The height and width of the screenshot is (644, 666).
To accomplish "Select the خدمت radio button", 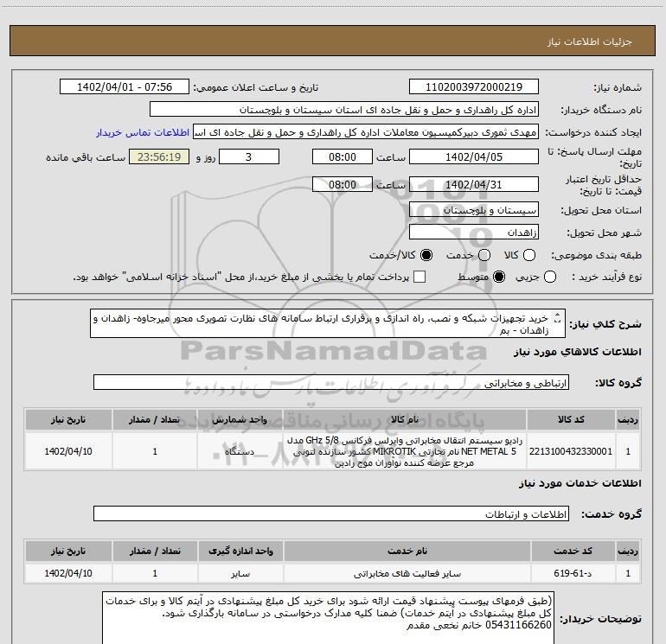I will point(484,255).
